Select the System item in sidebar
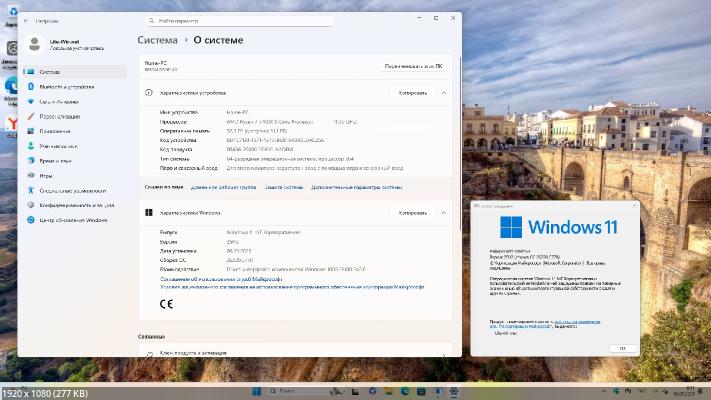 click(x=50, y=72)
